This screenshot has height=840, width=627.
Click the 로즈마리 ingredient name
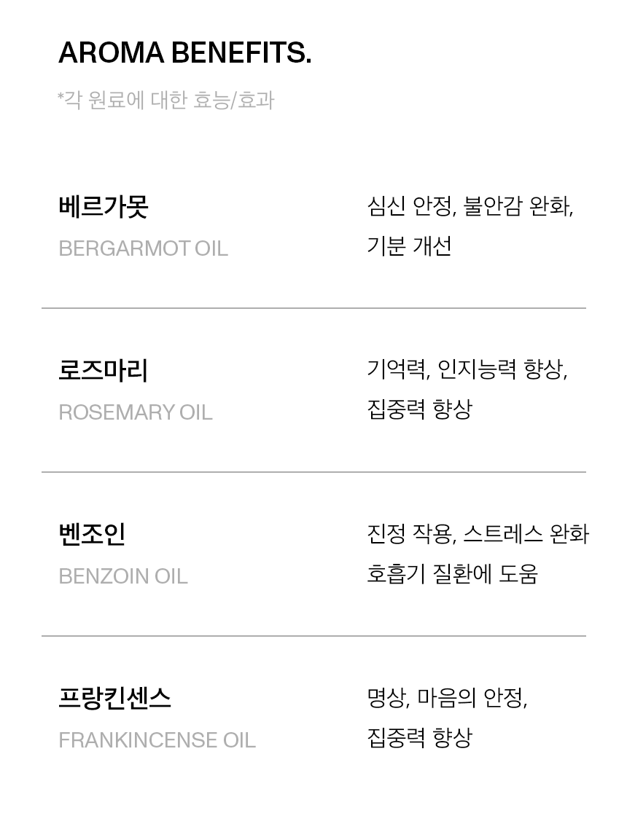104,370
